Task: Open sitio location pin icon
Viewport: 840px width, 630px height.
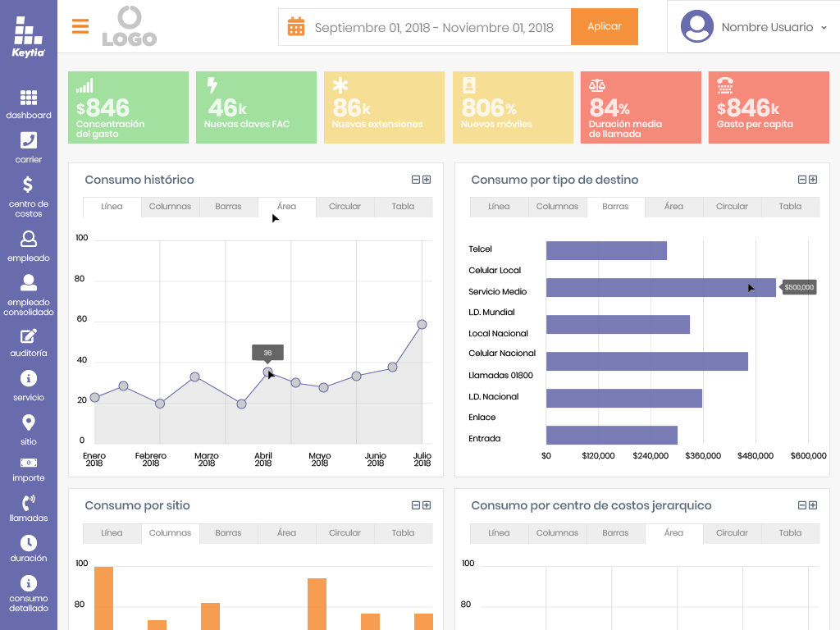Action: 29,422
